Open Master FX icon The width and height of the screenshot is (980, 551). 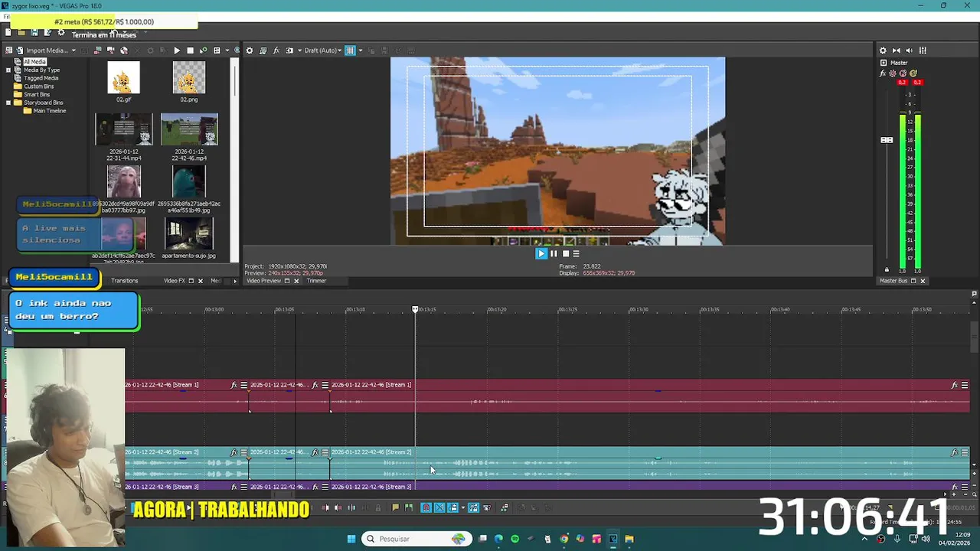point(883,73)
